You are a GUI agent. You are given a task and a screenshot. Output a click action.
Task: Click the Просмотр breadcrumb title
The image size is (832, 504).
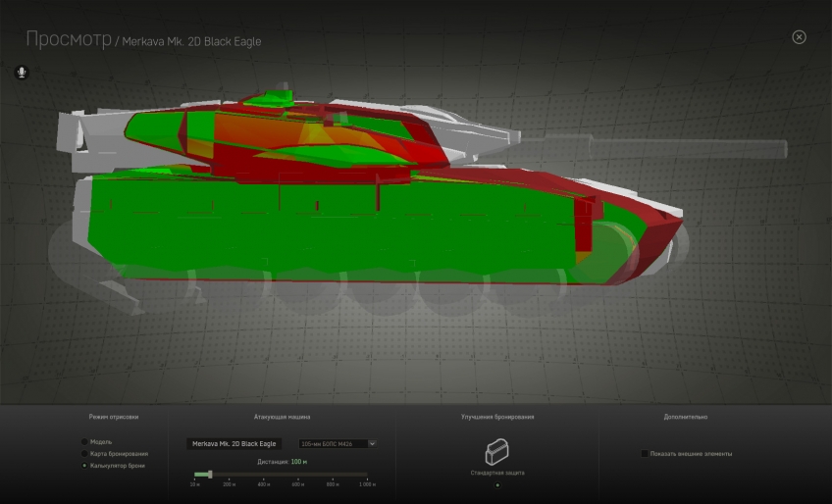pos(69,39)
